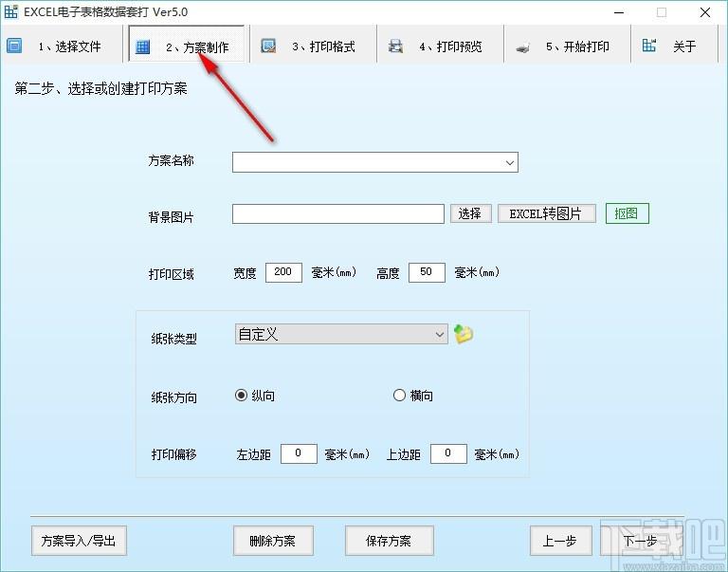Click the 高度 input showing 50
The height and width of the screenshot is (572, 728).
point(427,272)
